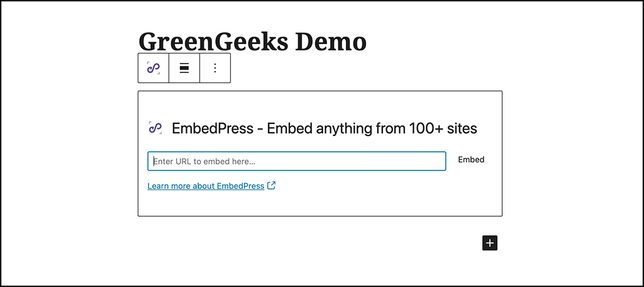This screenshot has height=287, width=644.
Task: Select the EmbedPress block's empty bottom area
Action: pos(320,203)
